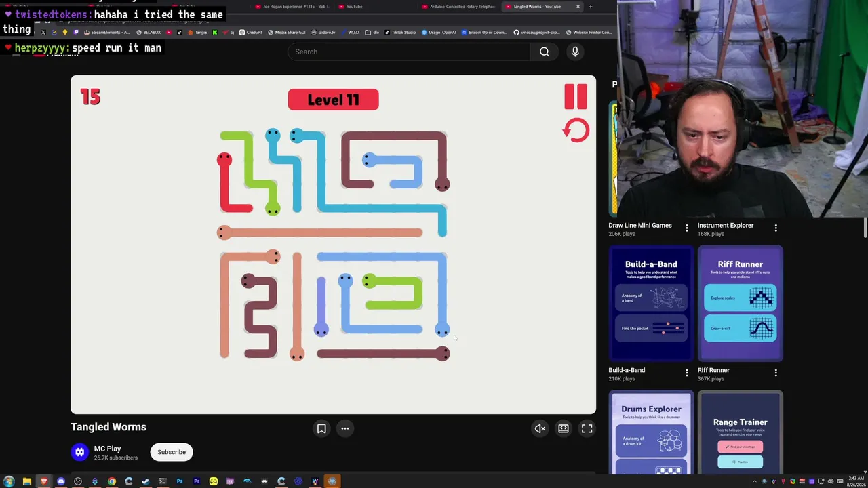
Task: Open File Explorer from taskbar
Action: coord(26,481)
